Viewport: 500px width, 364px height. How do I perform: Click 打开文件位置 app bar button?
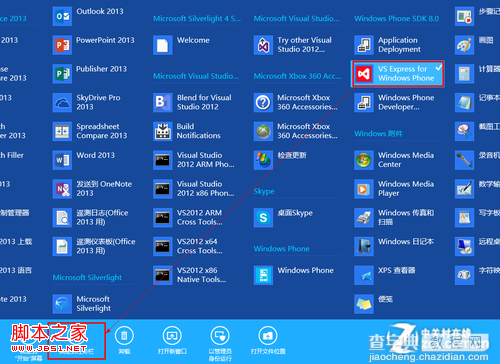point(268,340)
